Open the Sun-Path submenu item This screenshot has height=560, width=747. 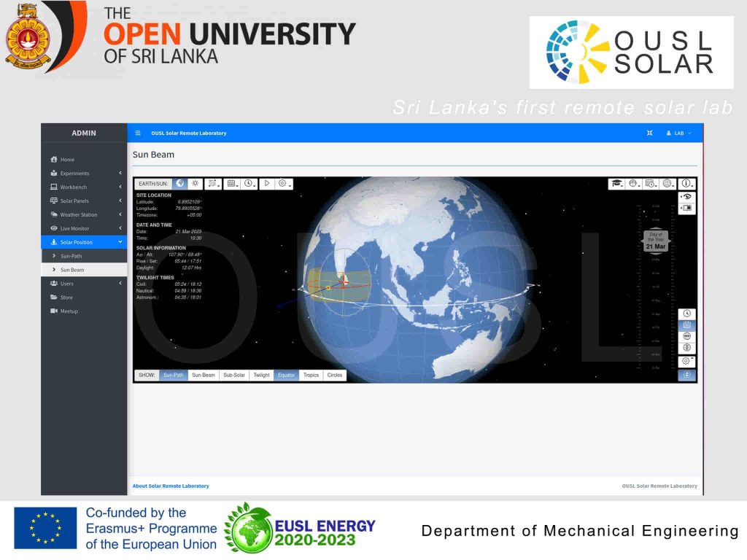coord(84,256)
